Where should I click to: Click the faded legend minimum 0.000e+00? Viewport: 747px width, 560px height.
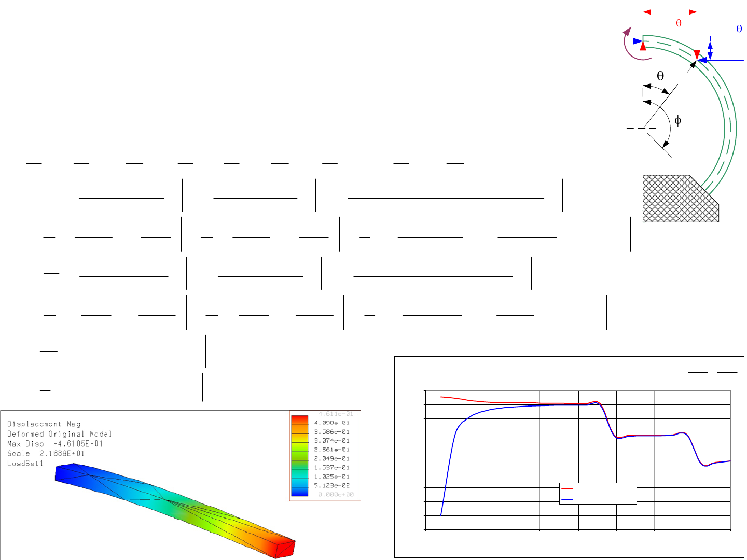pyautogui.click(x=336, y=495)
